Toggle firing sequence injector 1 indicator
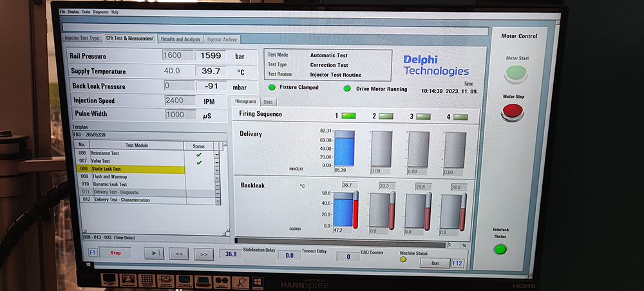Viewport: 644px width, 291px height. point(348,115)
